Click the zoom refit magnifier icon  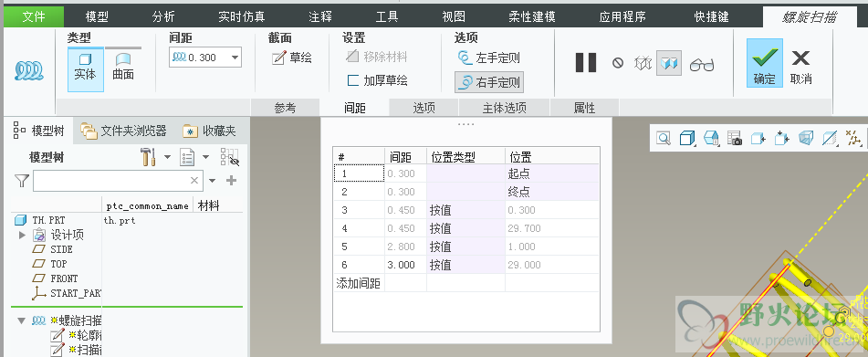click(x=664, y=139)
